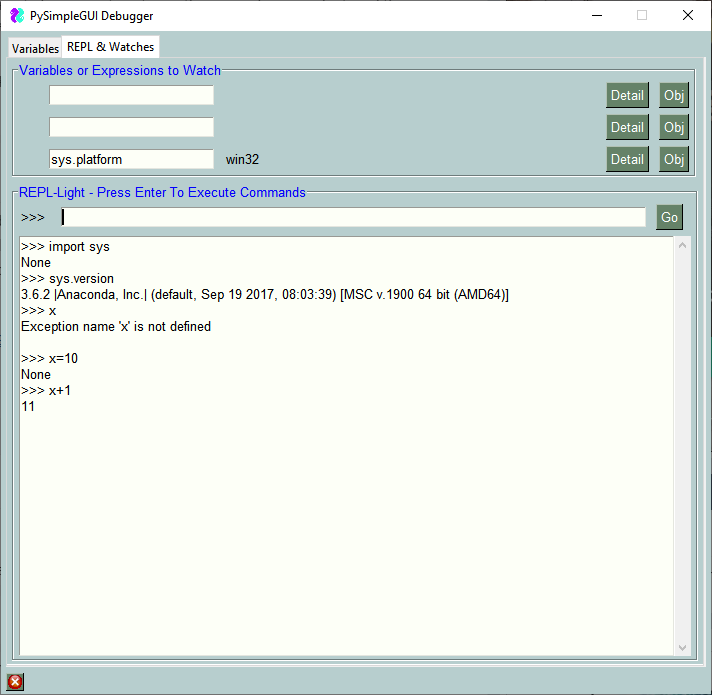Screen dimensions: 712x695
Task: Open Obj view for sys.platform watch
Action: pos(673,159)
